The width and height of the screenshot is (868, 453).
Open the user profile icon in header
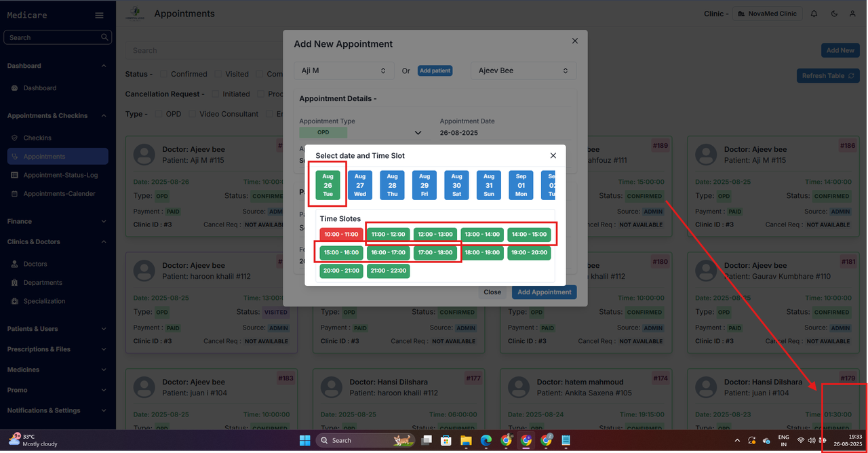point(853,14)
